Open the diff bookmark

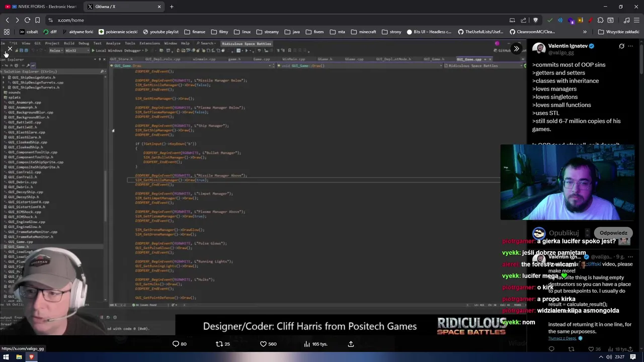50,32
